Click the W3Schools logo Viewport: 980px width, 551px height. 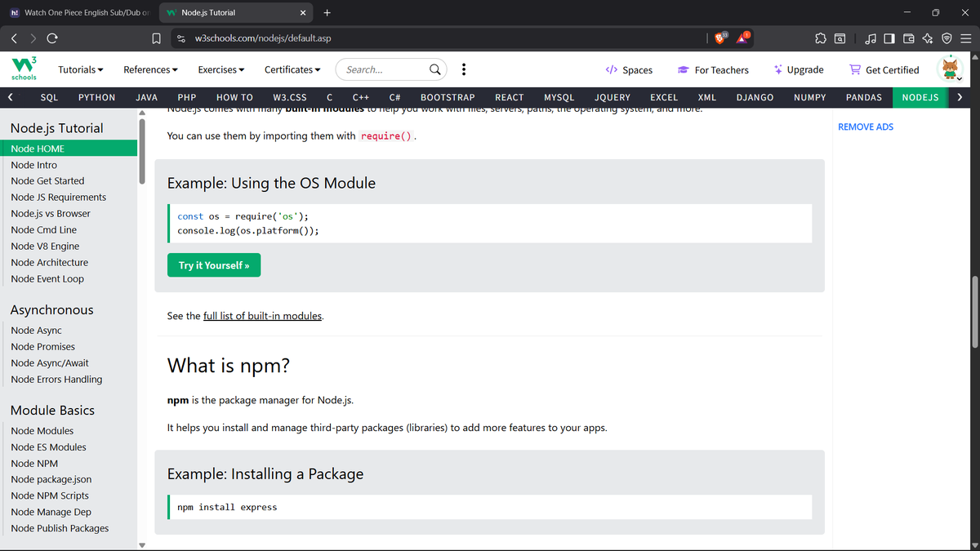pyautogui.click(x=23, y=69)
